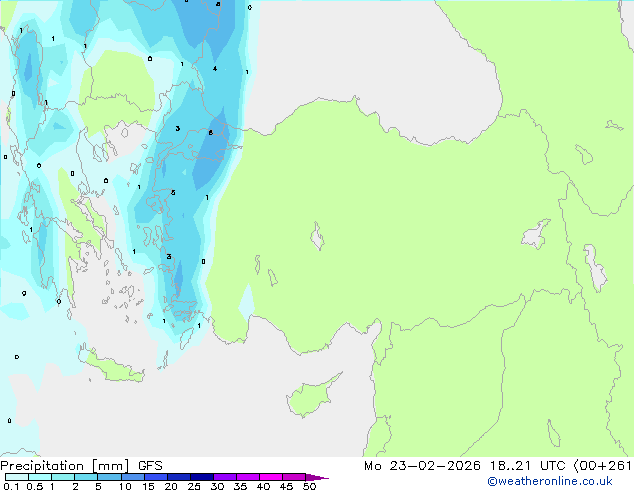The height and width of the screenshot is (490, 634).
Task: Click the '40' legend scale label
Action: 263,486
